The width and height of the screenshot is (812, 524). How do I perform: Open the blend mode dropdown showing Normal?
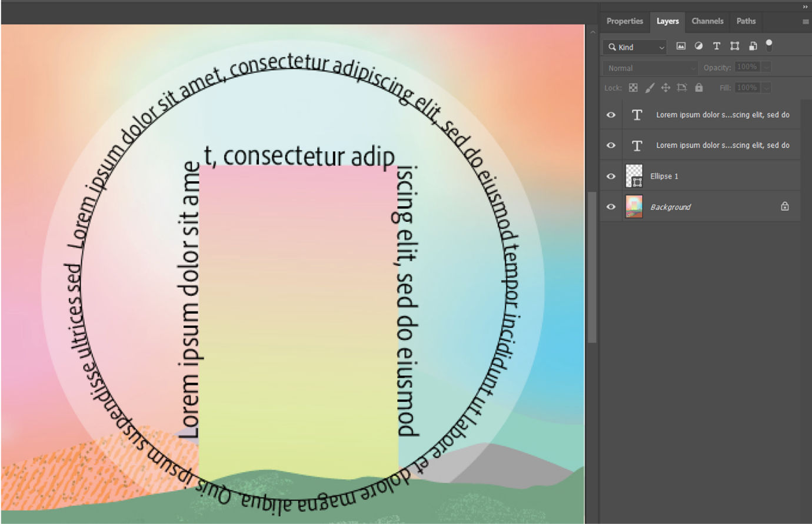[x=649, y=68]
